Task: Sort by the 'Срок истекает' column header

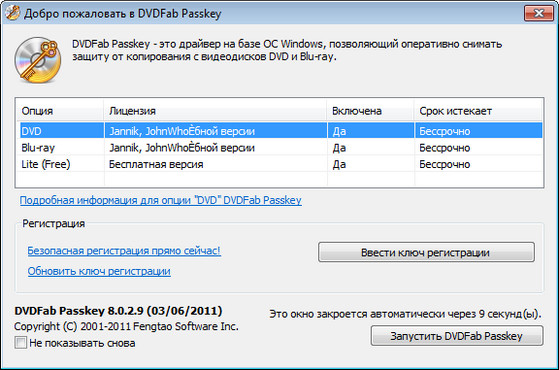Action: (x=478, y=111)
